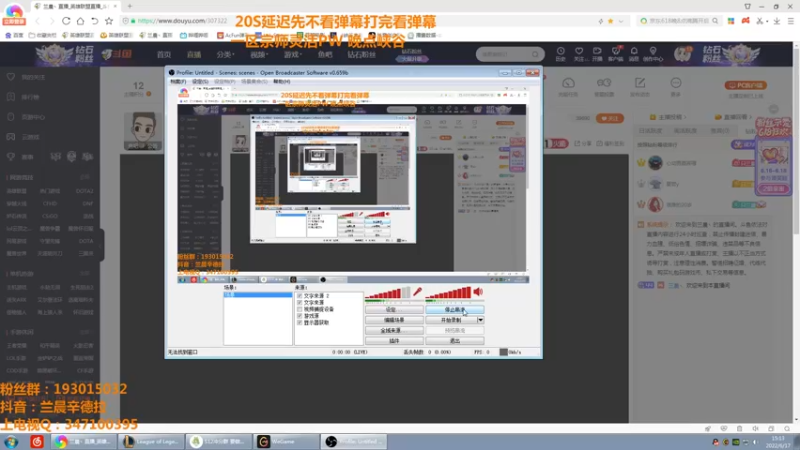Select the highlighted scene in OBS scene list
This screenshot has width=800, height=450.
click(x=258, y=295)
